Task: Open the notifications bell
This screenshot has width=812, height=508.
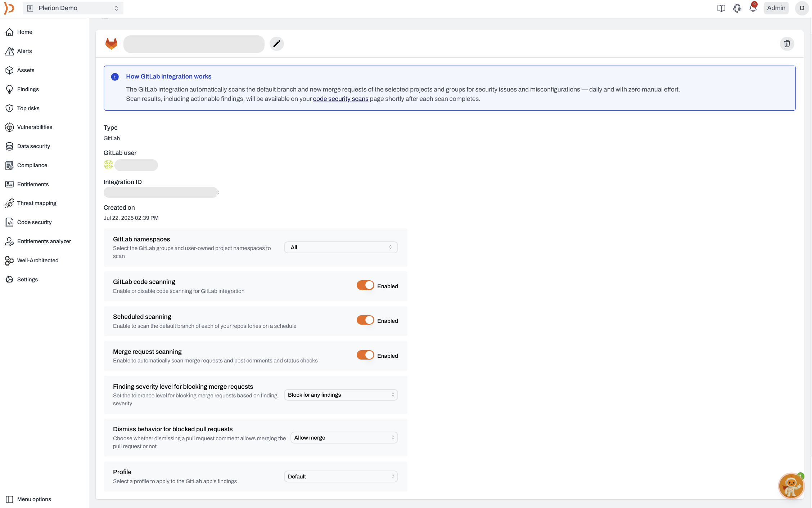Action: 753,8
